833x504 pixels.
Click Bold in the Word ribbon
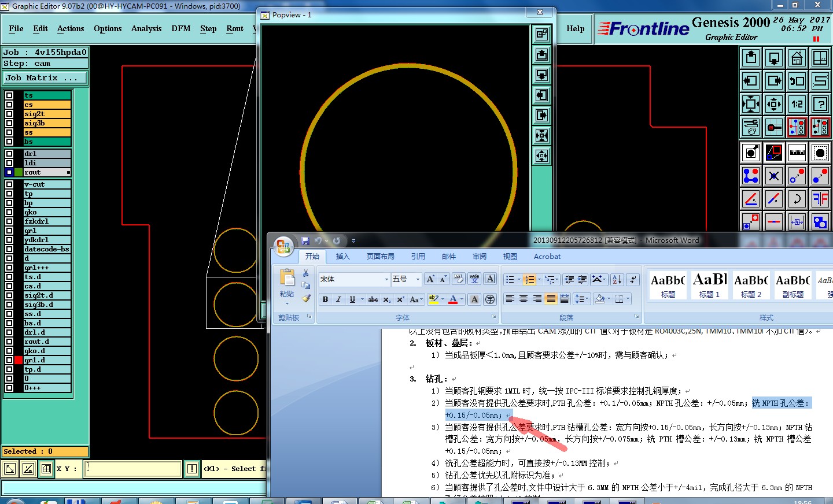click(x=325, y=299)
